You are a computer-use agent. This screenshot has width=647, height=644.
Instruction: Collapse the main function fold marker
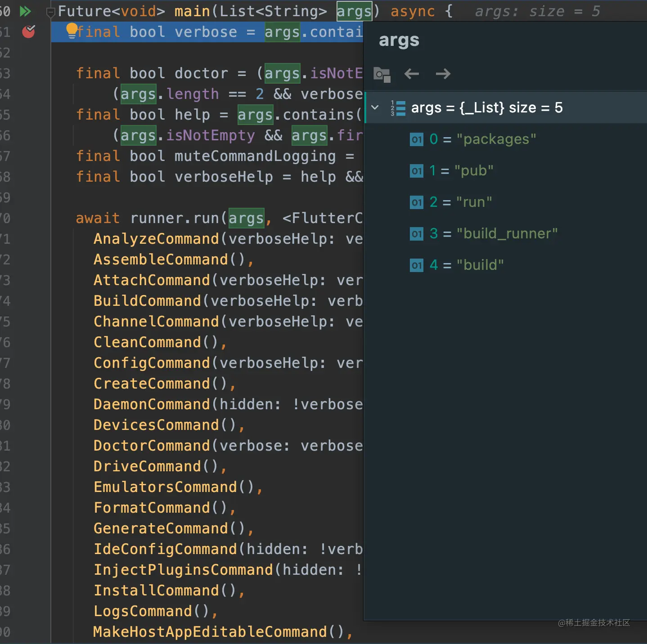[x=50, y=12]
